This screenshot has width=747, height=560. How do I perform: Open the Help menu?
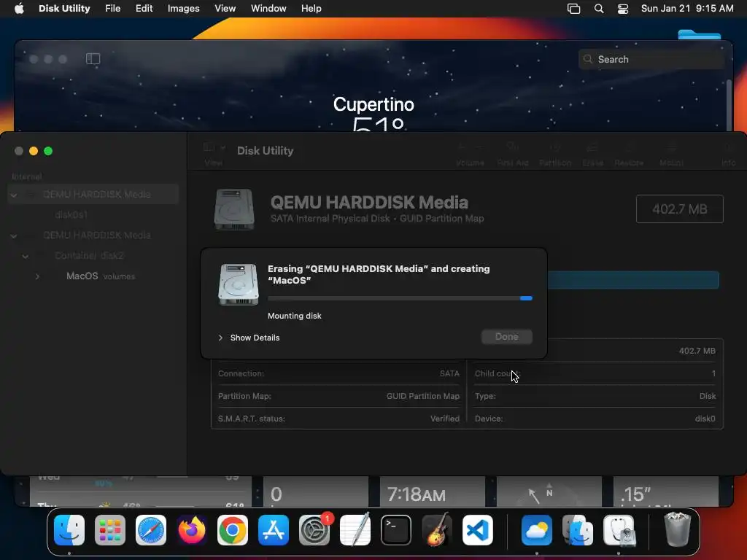pyautogui.click(x=311, y=9)
